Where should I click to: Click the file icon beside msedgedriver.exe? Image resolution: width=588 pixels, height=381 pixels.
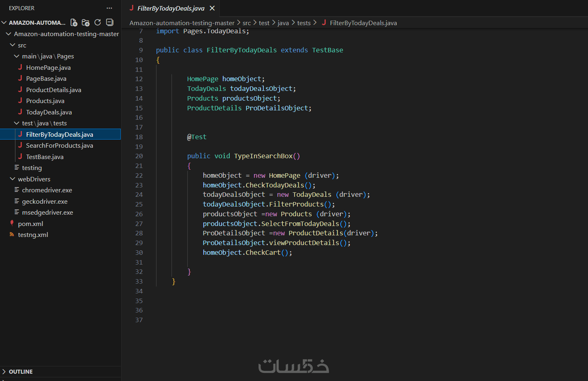click(x=17, y=212)
